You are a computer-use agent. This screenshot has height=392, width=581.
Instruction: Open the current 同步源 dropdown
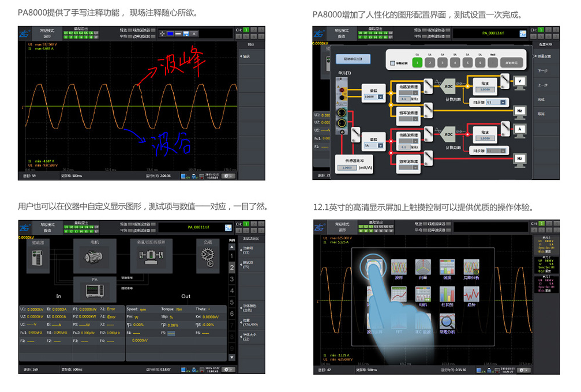coord(496,150)
